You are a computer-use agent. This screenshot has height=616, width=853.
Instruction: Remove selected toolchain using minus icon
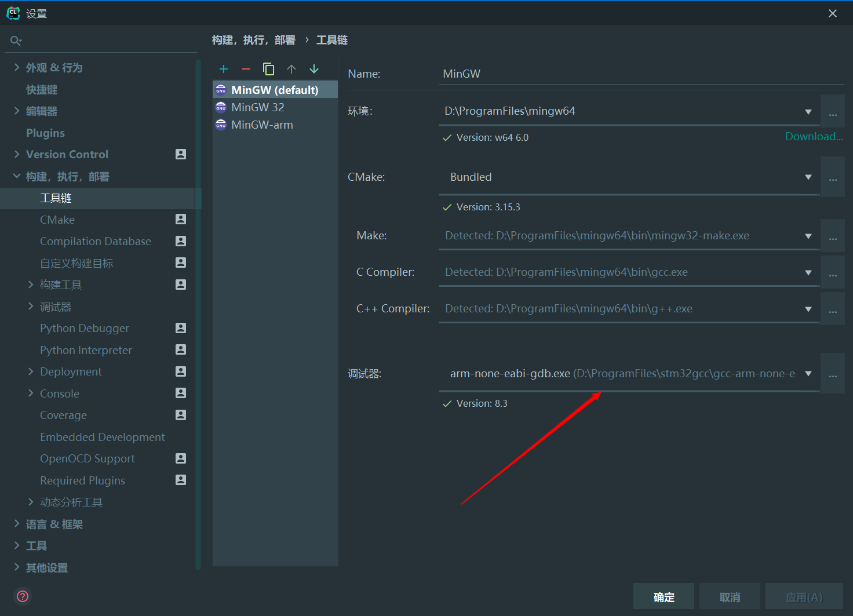pyautogui.click(x=246, y=68)
